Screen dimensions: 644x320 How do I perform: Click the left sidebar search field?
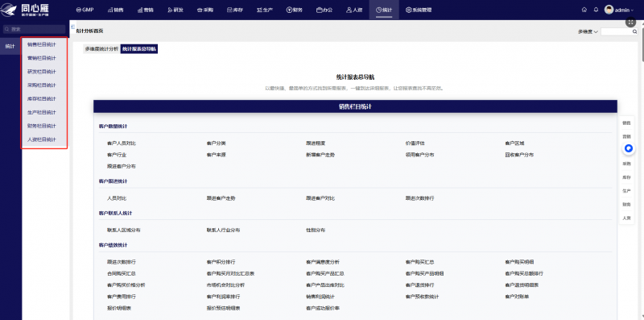(34, 29)
